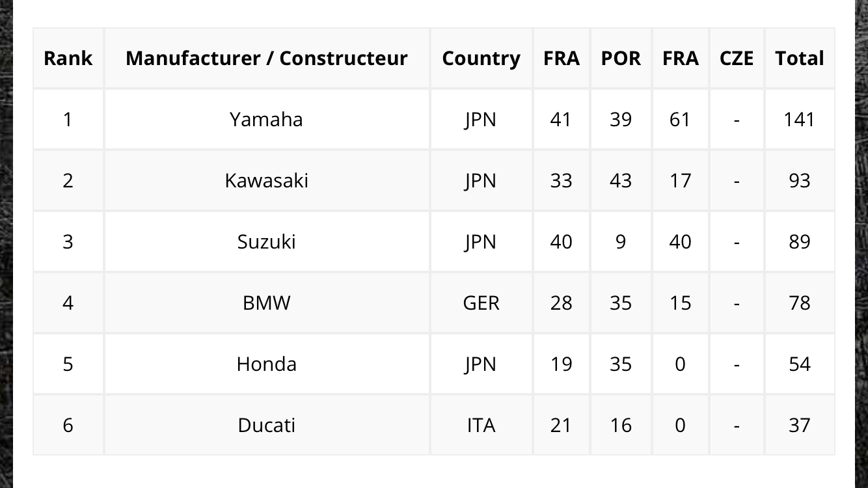Click Yamaha's total of 141
This screenshot has height=488, width=868.
[x=799, y=120]
